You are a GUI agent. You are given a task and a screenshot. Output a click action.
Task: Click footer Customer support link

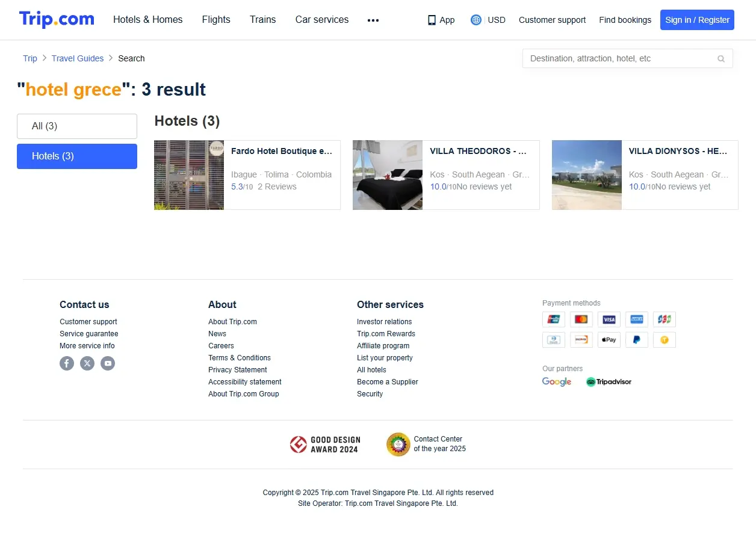[x=88, y=322]
